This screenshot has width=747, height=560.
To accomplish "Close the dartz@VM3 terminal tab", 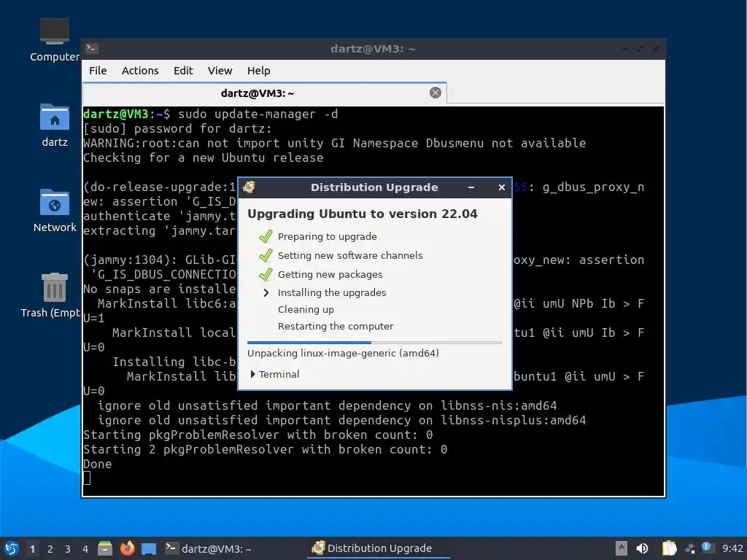I will click(435, 93).
